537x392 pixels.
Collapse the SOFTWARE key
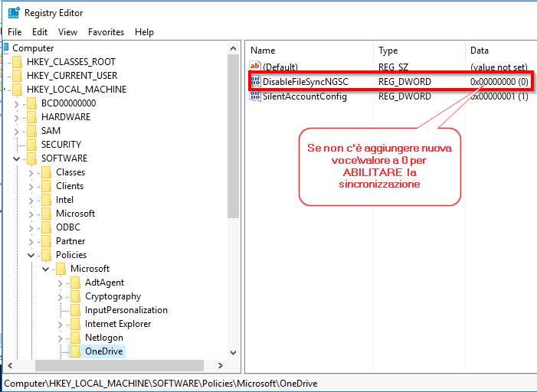[16, 158]
